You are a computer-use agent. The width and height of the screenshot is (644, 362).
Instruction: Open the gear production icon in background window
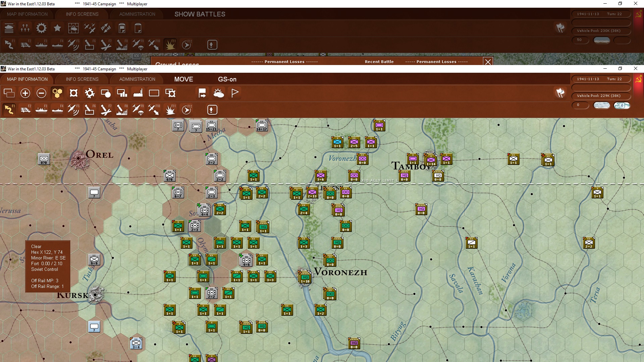[x=41, y=28]
